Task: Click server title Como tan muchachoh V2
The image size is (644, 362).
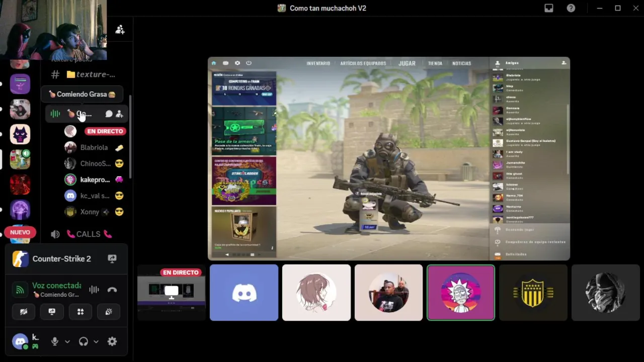Action: pyautogui.click(x=328, y=8)
